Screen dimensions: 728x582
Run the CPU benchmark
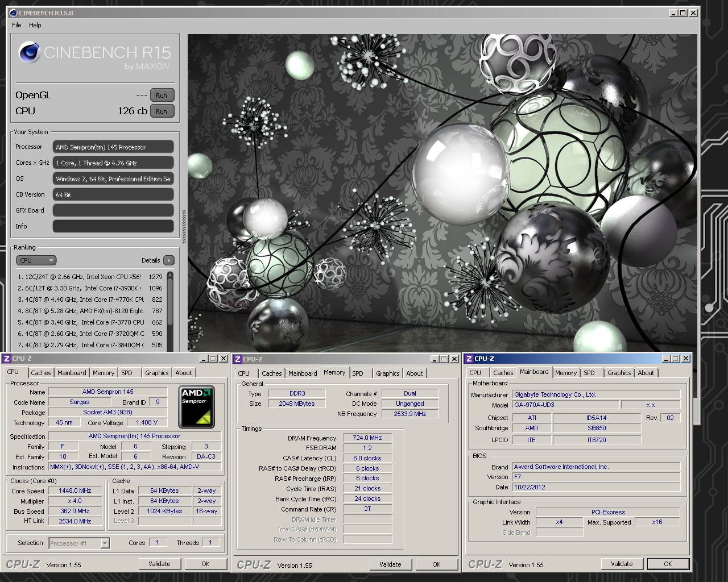pos(162,111)
